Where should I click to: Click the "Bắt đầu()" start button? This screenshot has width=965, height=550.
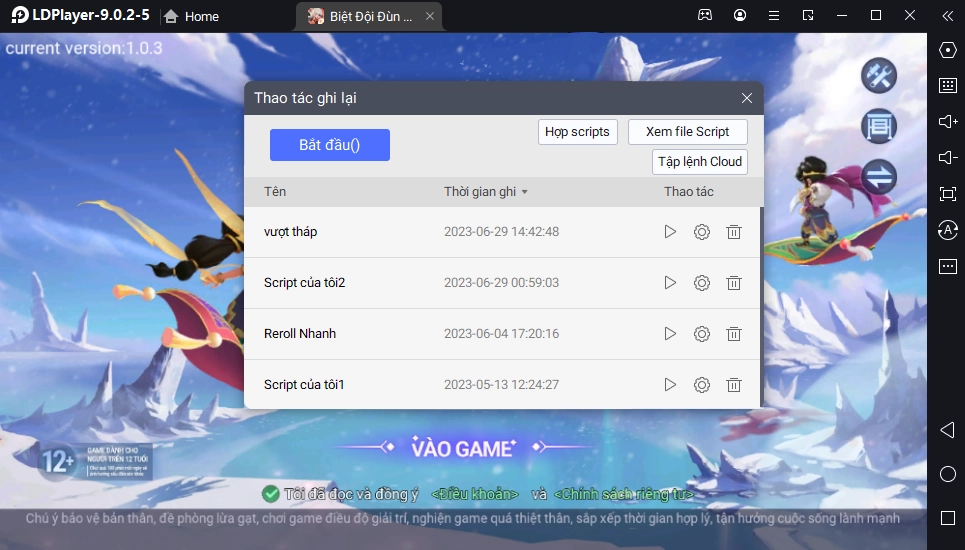coord(329,145)
